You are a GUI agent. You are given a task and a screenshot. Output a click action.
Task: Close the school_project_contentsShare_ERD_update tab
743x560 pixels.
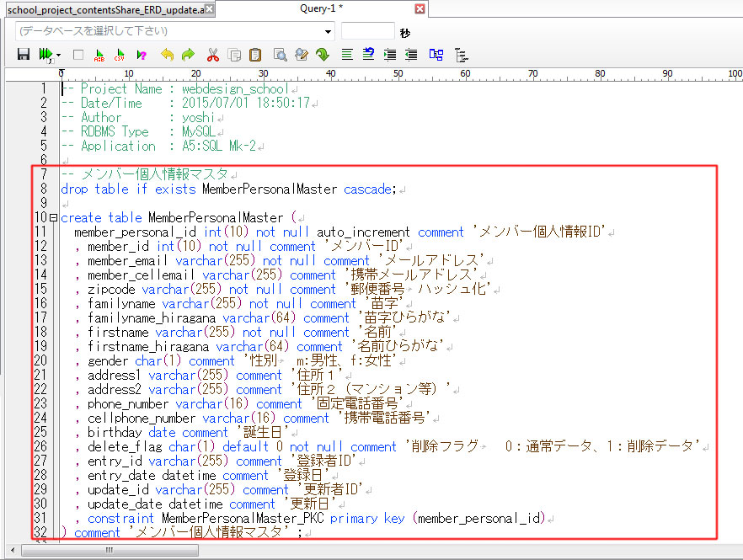coord(210,9)
